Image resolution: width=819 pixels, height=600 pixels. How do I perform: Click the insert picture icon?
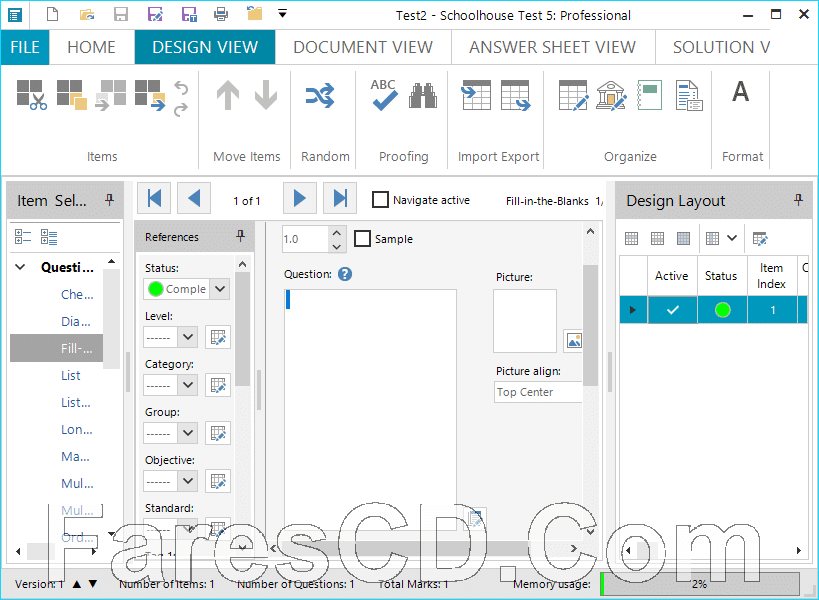574,341
